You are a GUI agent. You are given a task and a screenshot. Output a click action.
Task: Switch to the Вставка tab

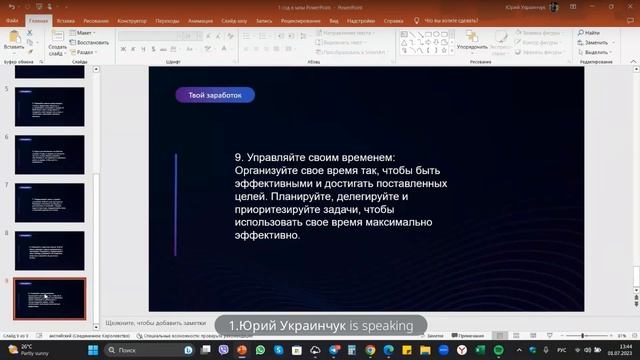click(66, 20)
